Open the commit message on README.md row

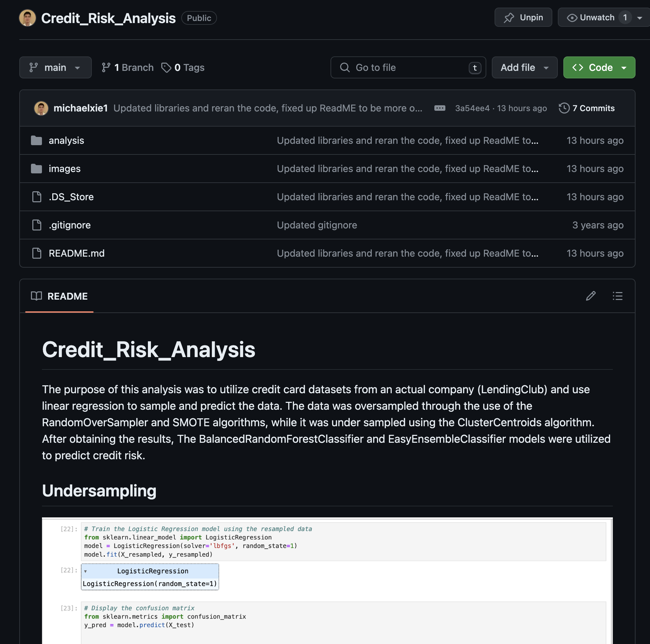click(408, 253)
